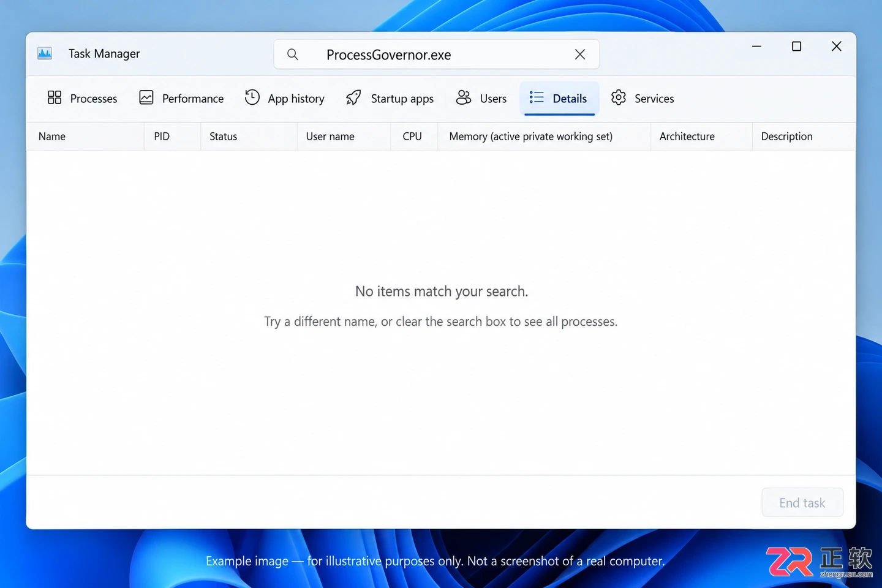The image size is (882, 588).
Task: Click the ProcessGovernor.exe search field
Action: pos(436,55)
